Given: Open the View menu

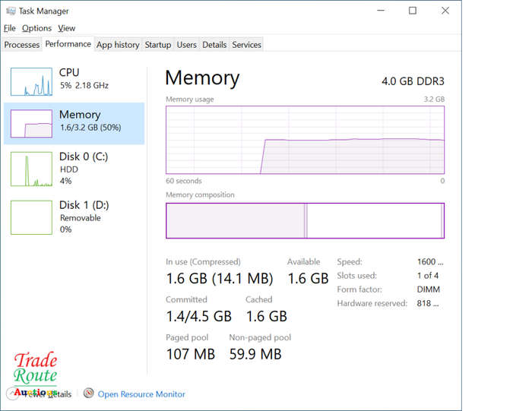Looking at the screenshot, I should pos(67,28).
